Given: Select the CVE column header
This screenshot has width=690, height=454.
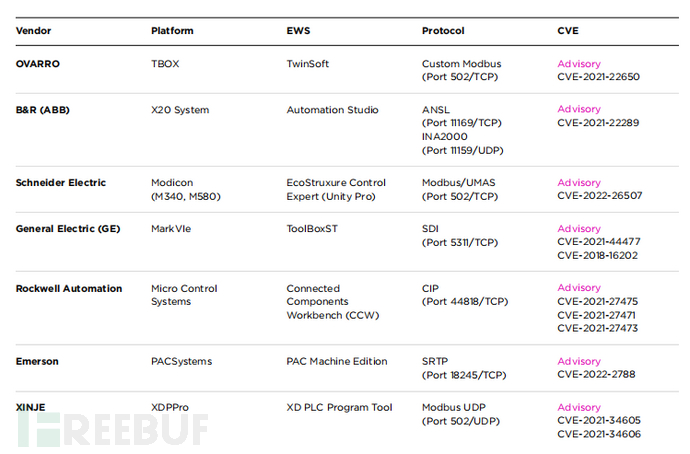Looking at the screenshot, I should coord(567,31).
